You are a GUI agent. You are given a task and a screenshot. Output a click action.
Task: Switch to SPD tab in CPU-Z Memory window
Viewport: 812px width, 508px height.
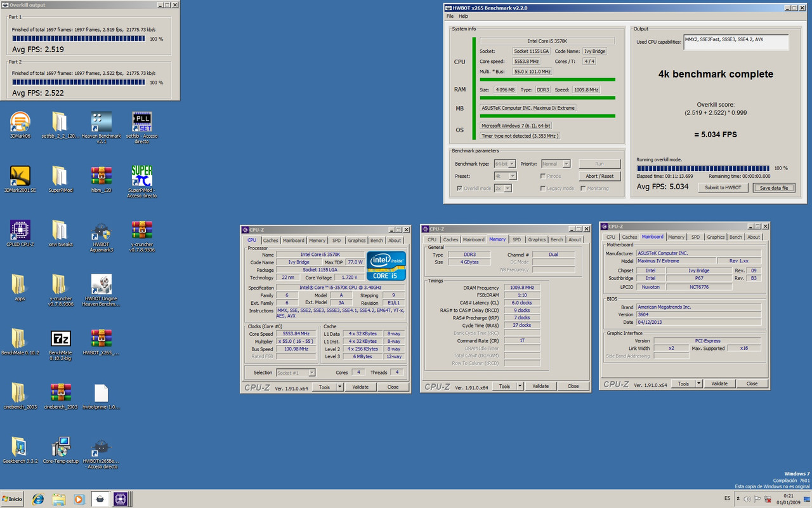(516, 239)
